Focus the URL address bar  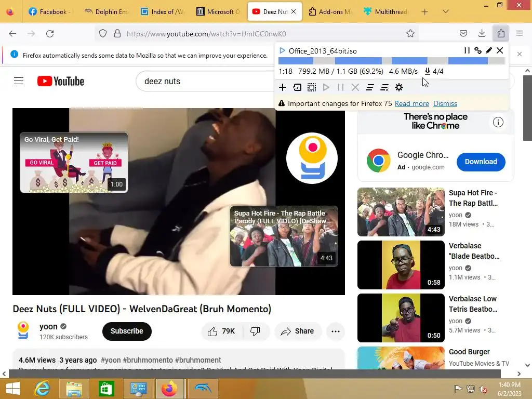(258, 34)
